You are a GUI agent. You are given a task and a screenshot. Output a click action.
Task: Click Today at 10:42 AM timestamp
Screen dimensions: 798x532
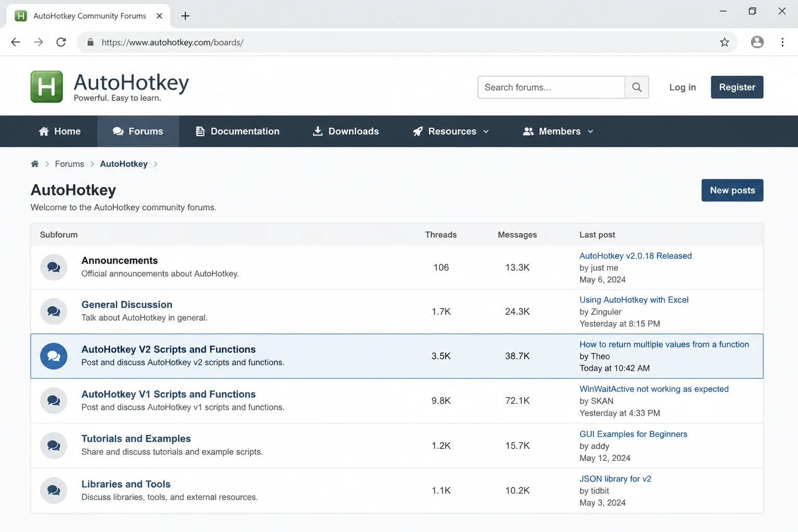coord(615,368)
